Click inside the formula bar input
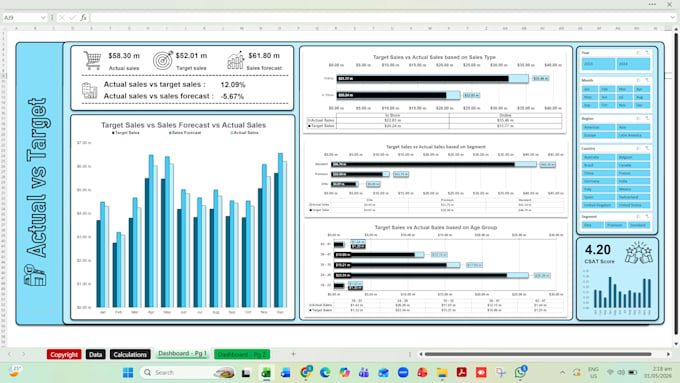This screenshot has height=383, width=680. tap(379, 18)
